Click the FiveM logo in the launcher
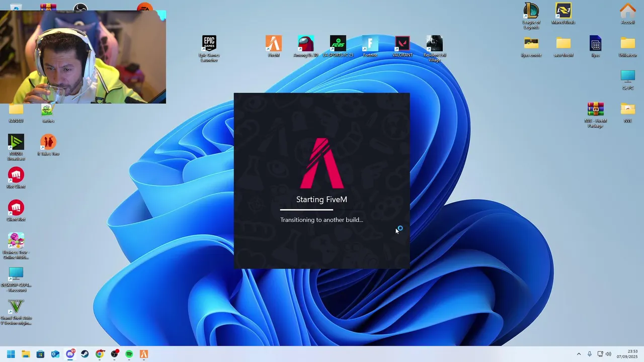 click(x=321, y=163)
